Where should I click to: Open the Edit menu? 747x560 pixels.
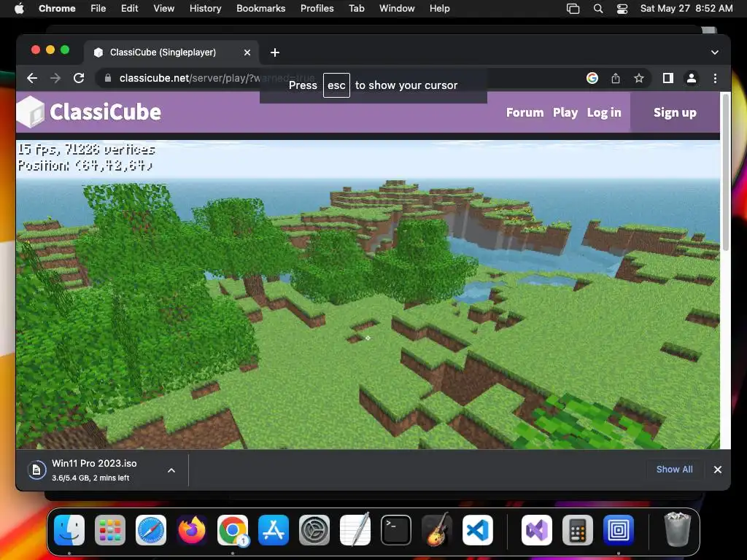pyautogui.click(x=129, y=9)
